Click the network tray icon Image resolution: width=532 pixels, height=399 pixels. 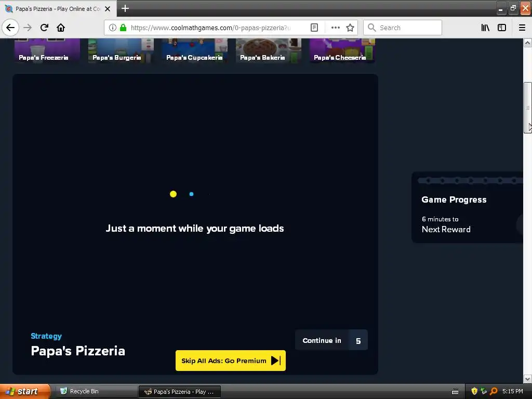484,391
